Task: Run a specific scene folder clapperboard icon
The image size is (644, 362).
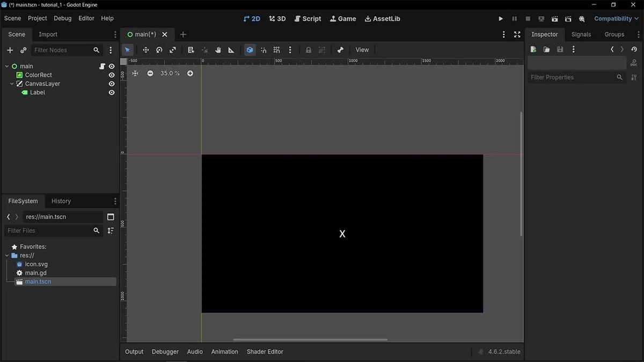Action: click(x=568, y=19)
